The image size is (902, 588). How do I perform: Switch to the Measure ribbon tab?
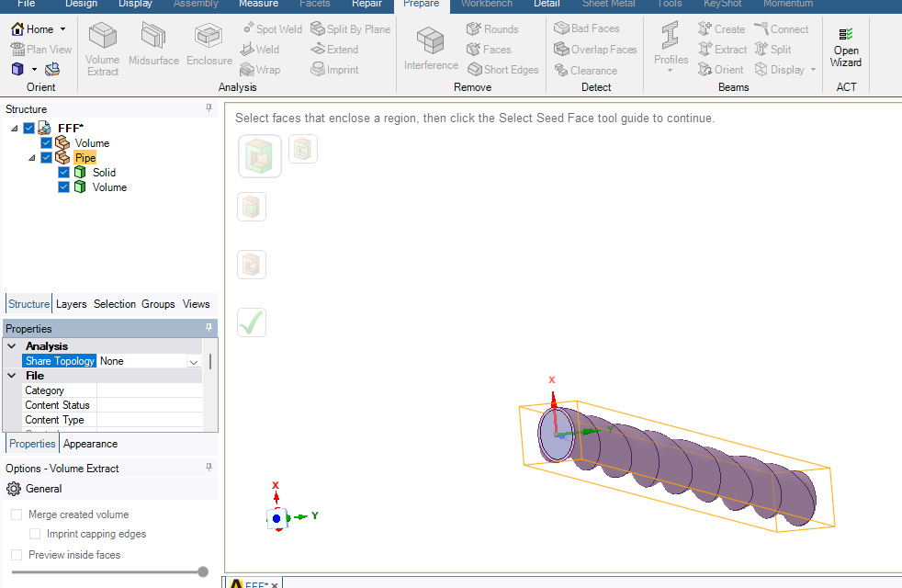coord(258,4)
